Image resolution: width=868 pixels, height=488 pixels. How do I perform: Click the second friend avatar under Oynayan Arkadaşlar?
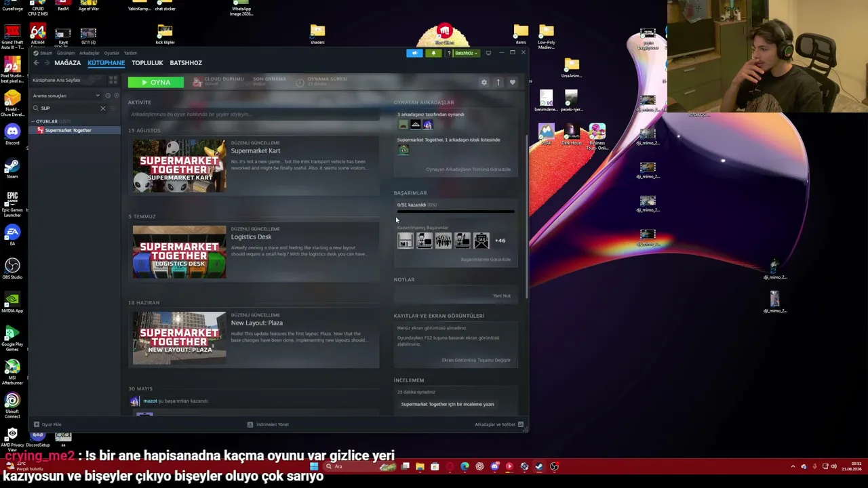coord(415,125)
